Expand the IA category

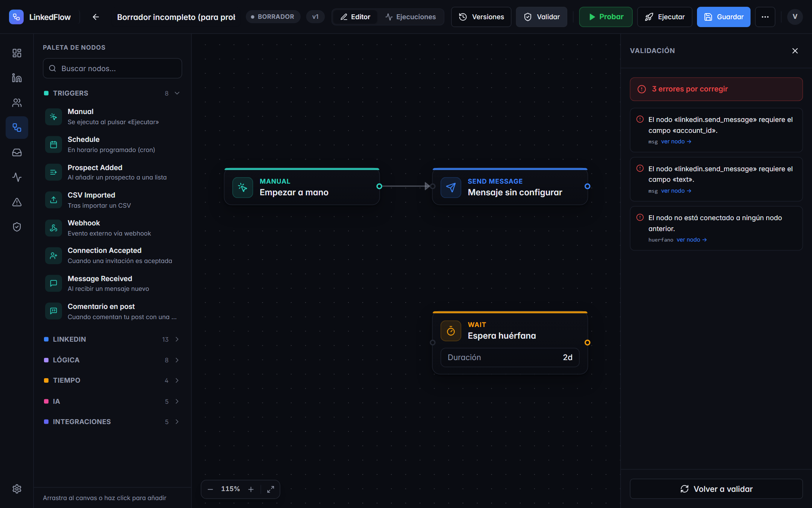[x=112, y=402]
